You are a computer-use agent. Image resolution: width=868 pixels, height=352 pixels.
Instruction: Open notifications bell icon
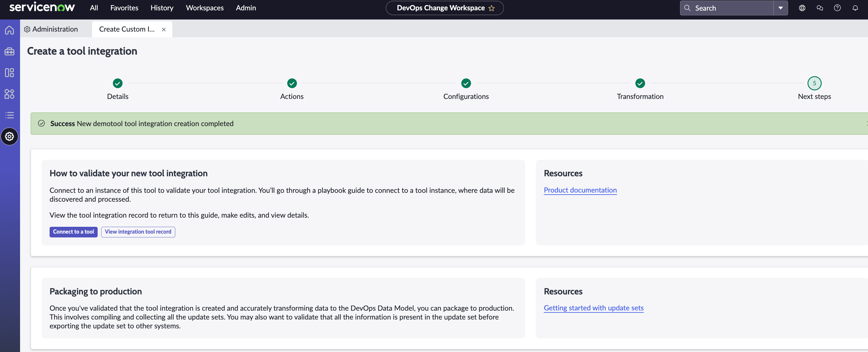pos(855,8)
